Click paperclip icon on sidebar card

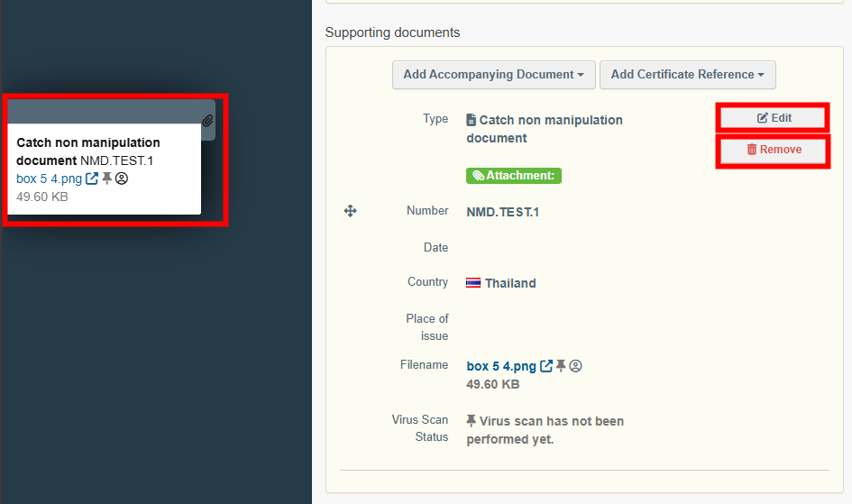pyautogui.click(x=207, y=121)
